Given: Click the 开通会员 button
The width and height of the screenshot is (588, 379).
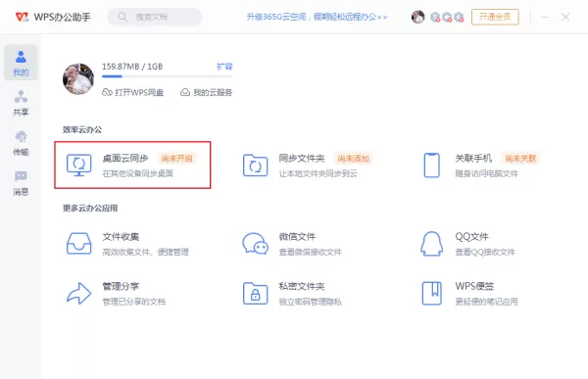Looking at the screenshot, I should click(x=495, y=17).
